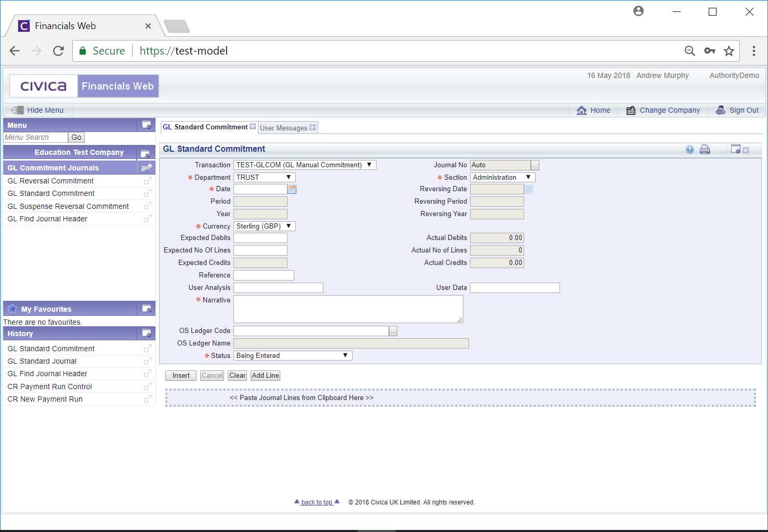The height and width of the screenshot is (532, 768).
Task: Click the Home link
Action: (594, 110)
